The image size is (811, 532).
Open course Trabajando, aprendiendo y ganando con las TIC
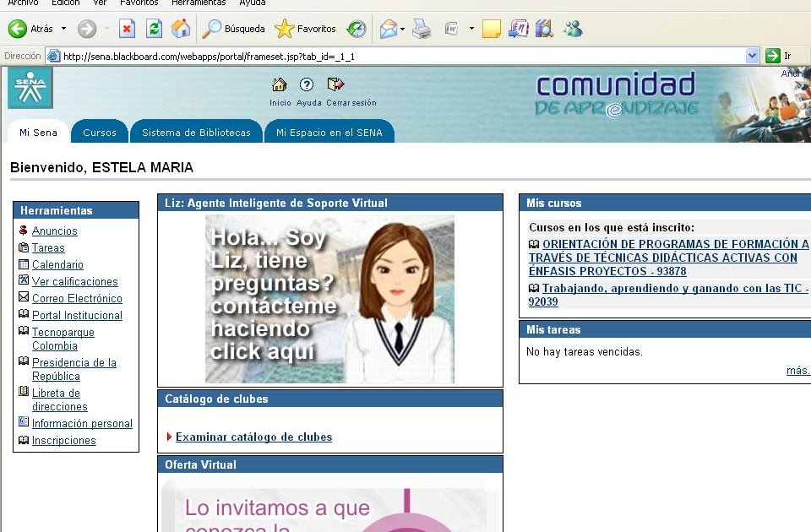[669, 295]
